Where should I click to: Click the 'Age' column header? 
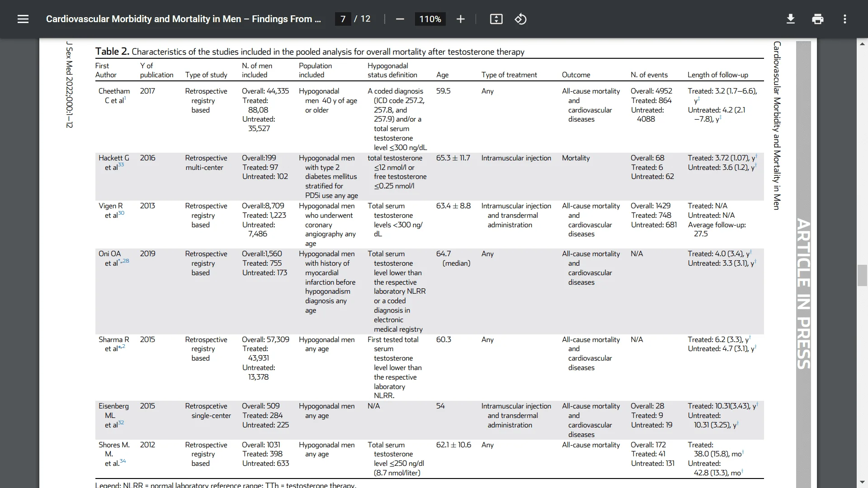442,75
